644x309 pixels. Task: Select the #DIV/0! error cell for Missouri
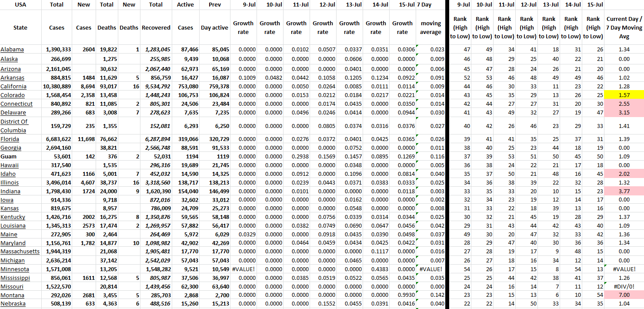tap(624, 286)
